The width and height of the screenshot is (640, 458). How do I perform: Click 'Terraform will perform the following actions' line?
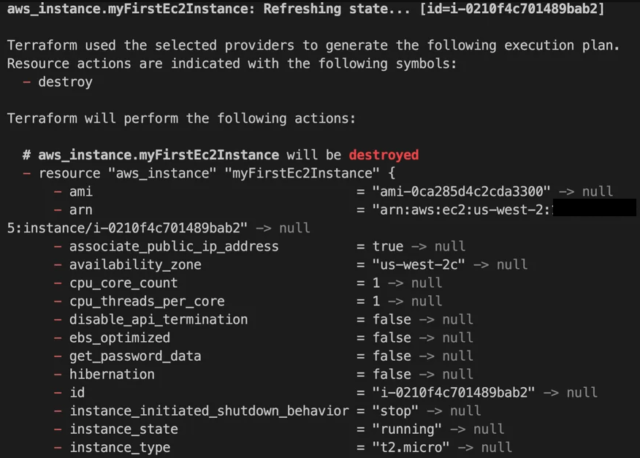tap(181, 118)
